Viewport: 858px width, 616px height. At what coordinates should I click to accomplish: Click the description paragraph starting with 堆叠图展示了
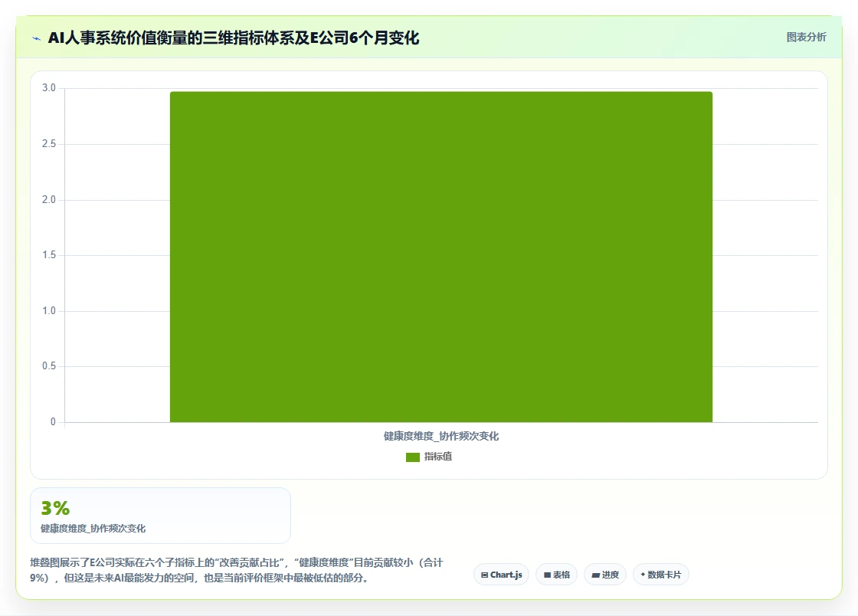coord(237,570)
